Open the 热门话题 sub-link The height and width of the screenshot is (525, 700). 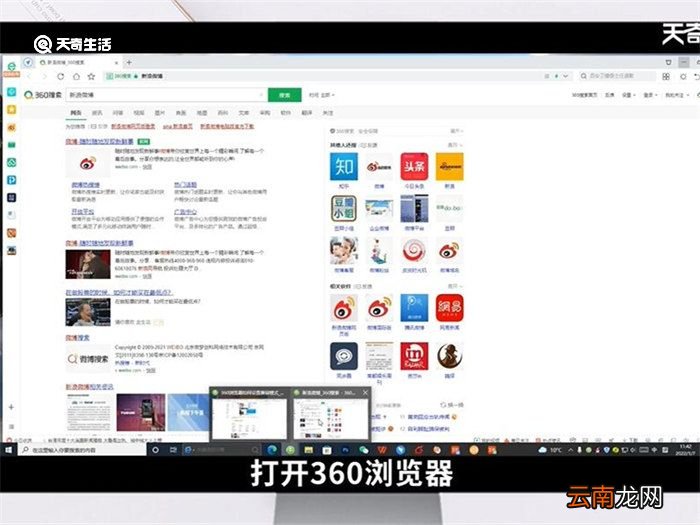click(185, 184)
